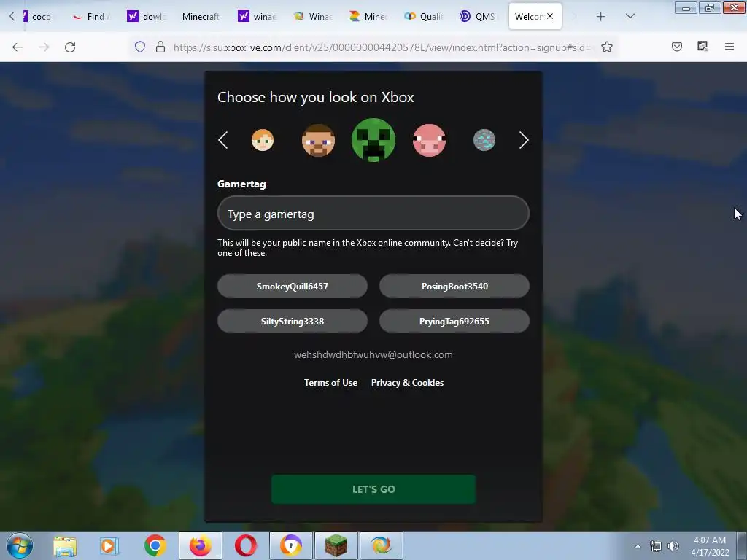Switch to the 'coco' tab
This screenshot has width=747, height=560.
[x=37, y=16]
